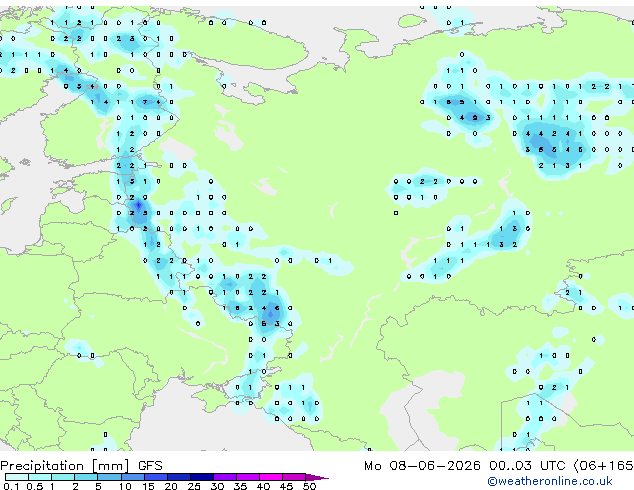The width and height of the screenshot is (634, 490).
Task: Click the '50' legend label
Action: pos(309,486)
